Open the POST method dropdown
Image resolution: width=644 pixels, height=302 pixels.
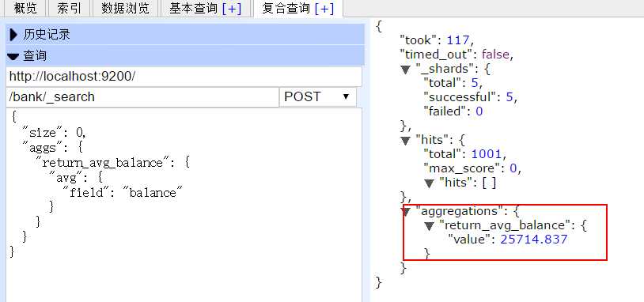pyautogui.click(x=317, y=96)
